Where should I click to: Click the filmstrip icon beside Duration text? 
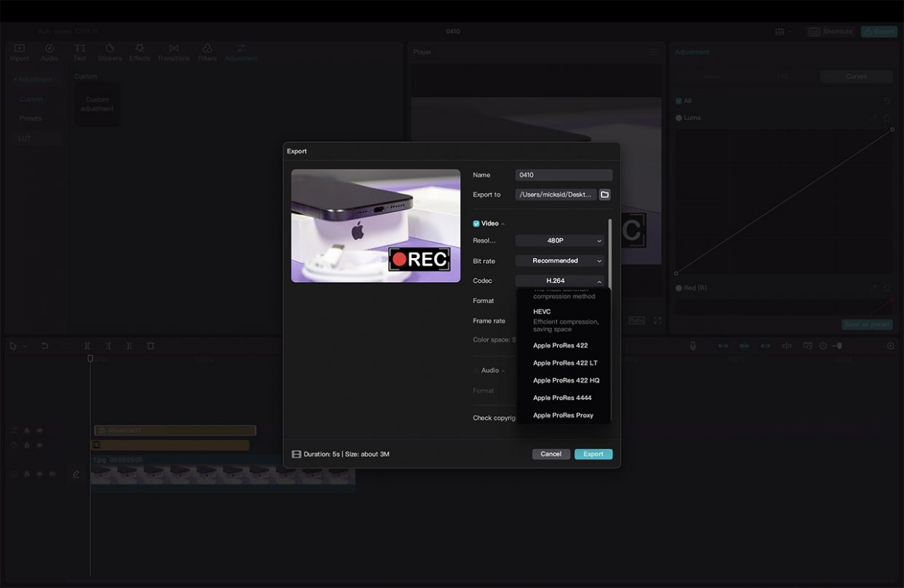pos(296,454)
